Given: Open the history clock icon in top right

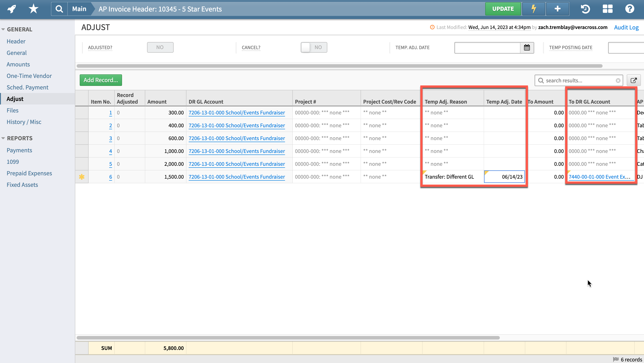Looking at the screenshot, I should tap(585, 9).
